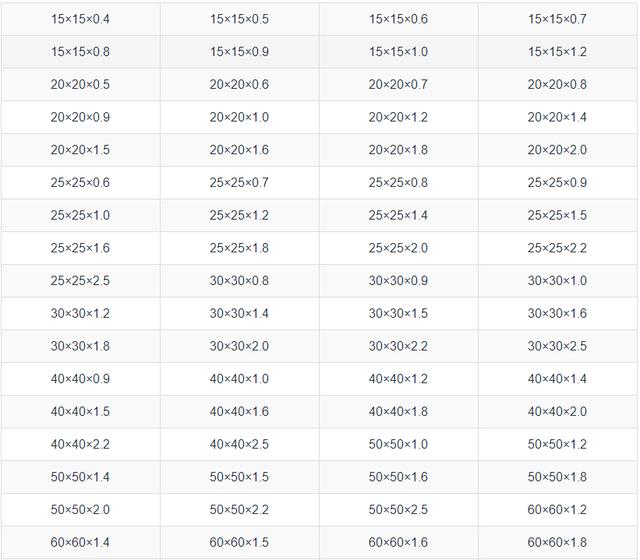This screenshot has height=560, width=640.
Task: Click the 30×30×2.2 size entry
Action: coord(398,346)
